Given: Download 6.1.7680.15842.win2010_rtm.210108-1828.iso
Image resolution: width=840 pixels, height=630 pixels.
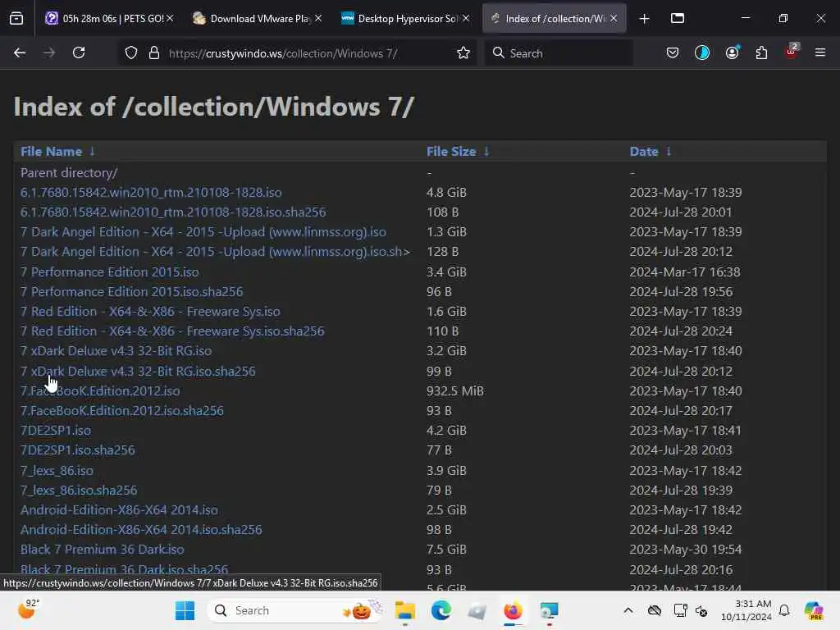Looking at the screenshot, I should (151, 192).
